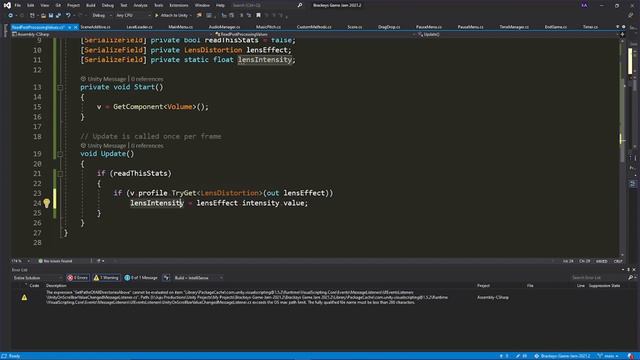The image size is (640, 360).
Task: Open the Extensions menu
Action: click(179, 5)
